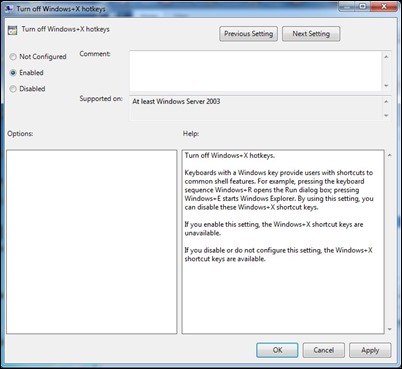Click 'At least Windows Server 2003' text
This screenshot has height=369, width=402.
(176, 101)
